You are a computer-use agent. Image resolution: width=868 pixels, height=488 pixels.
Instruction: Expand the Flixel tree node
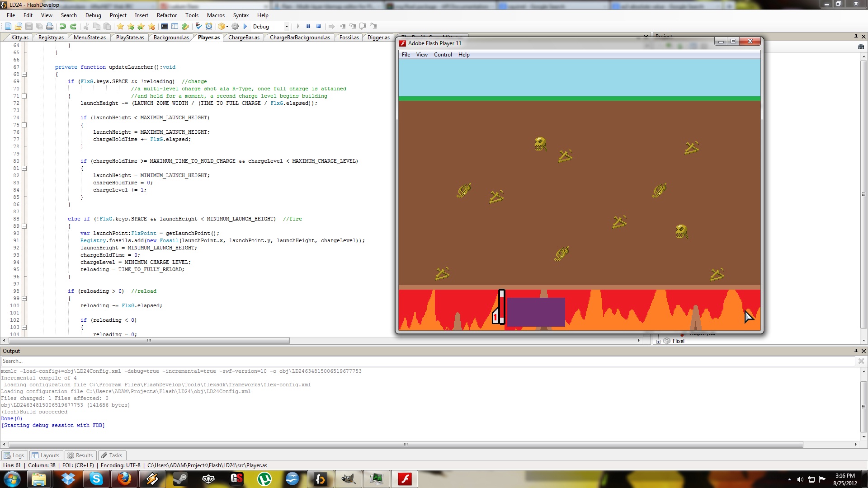[659, 342]
